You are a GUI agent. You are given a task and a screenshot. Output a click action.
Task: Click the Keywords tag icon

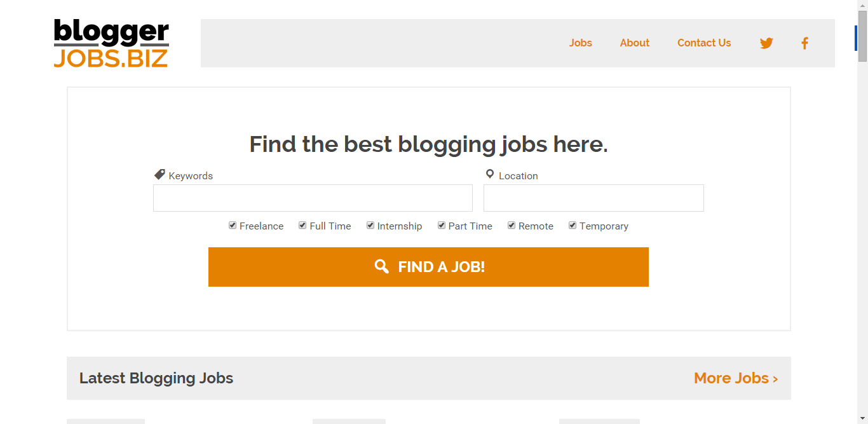[159, 174]
